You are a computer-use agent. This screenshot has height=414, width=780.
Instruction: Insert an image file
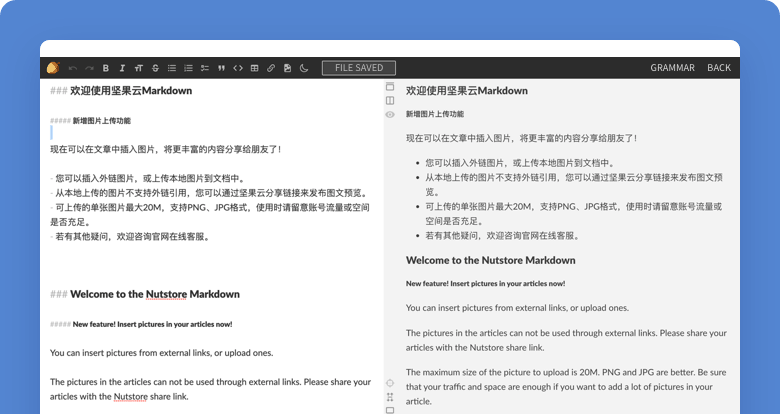(287, 68)
